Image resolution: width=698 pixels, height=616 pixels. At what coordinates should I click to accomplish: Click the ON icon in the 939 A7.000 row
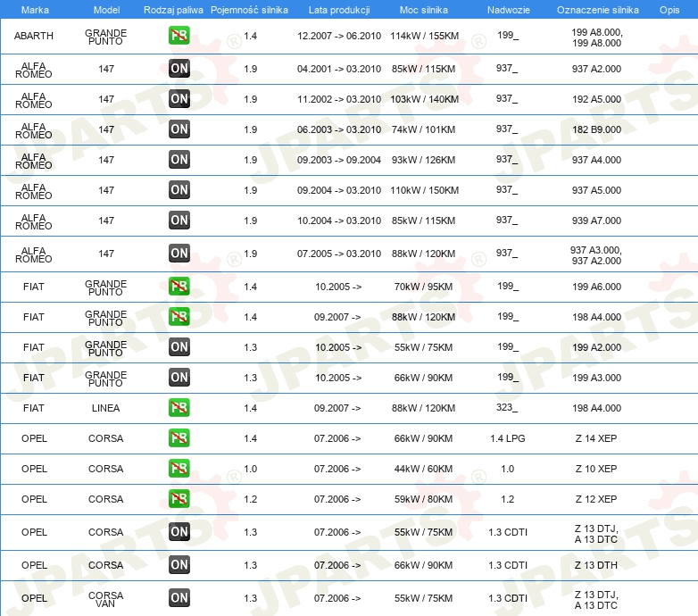179,220
